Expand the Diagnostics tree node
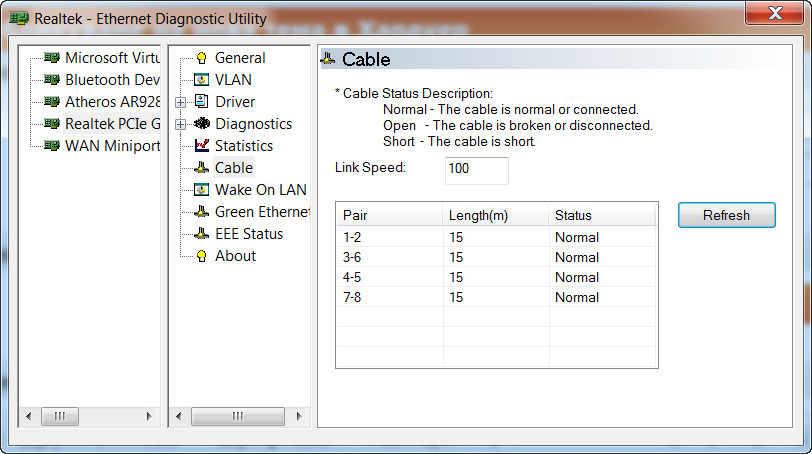The width and height of the screenshot is (812, 454). tap(180, 124)
